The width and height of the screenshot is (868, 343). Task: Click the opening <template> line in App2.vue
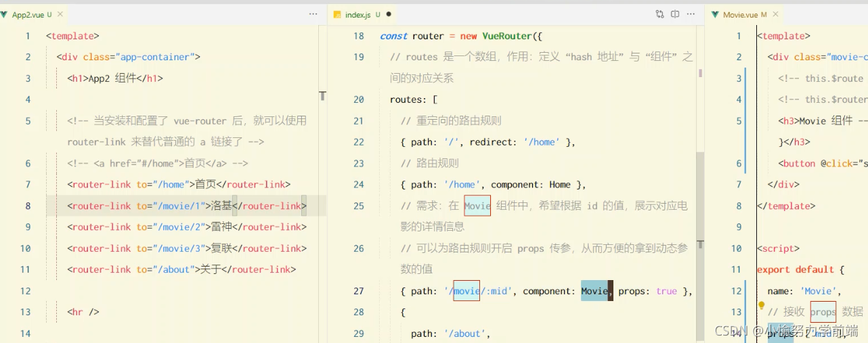(x=72, y=36)
